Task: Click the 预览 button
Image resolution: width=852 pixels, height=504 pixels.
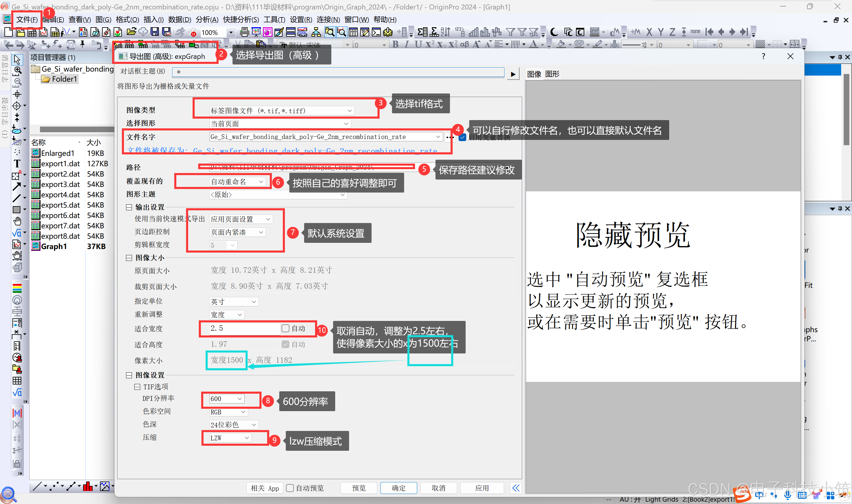Action: coord(359,488)
